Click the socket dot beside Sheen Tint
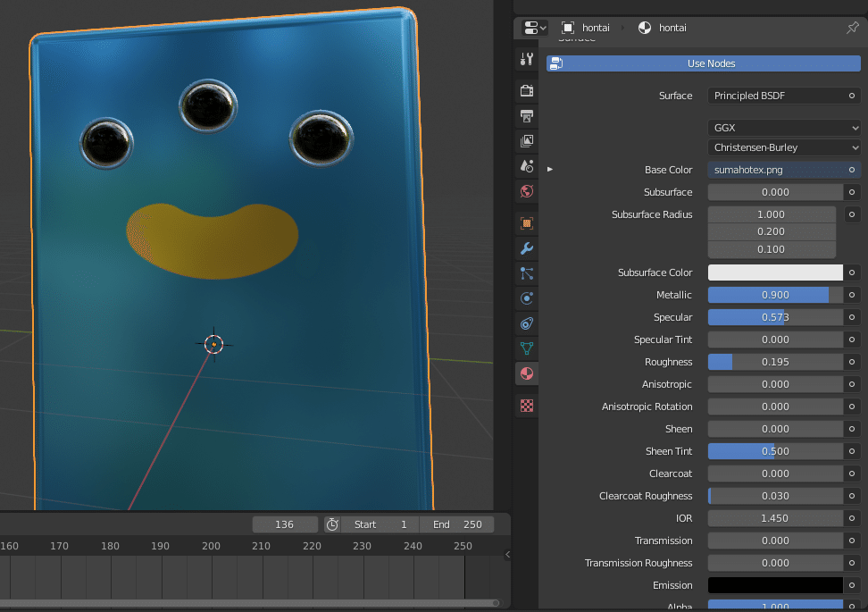The width and height of the screenshot is (868, 612). (852, 451)
